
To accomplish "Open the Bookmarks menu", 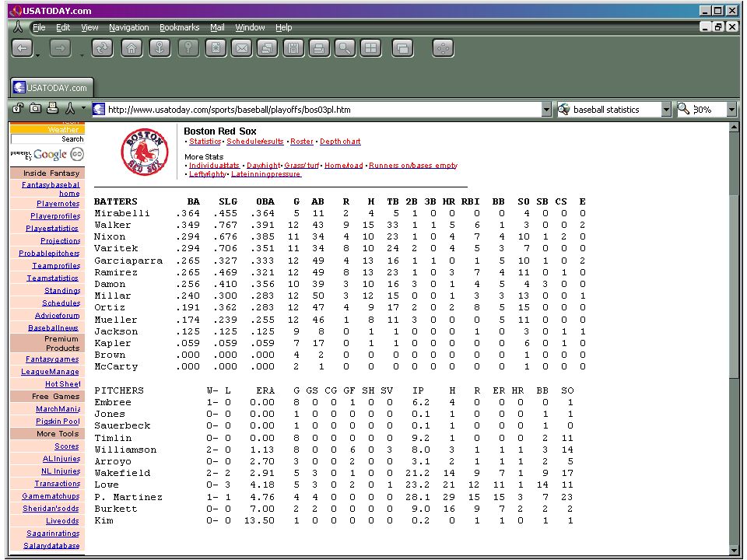I will click(x=180, y=28).
